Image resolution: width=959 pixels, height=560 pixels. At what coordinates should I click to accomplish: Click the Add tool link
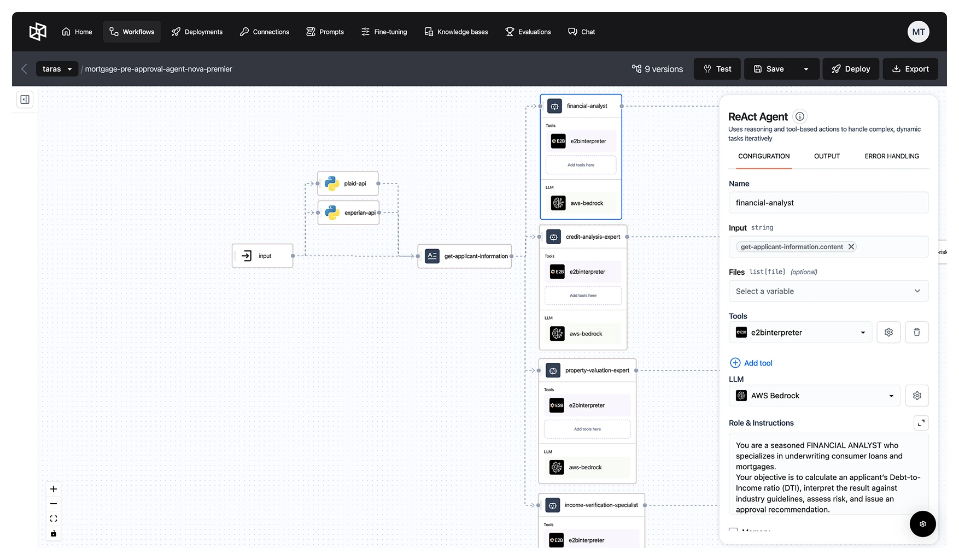click(x=751, y=363)
